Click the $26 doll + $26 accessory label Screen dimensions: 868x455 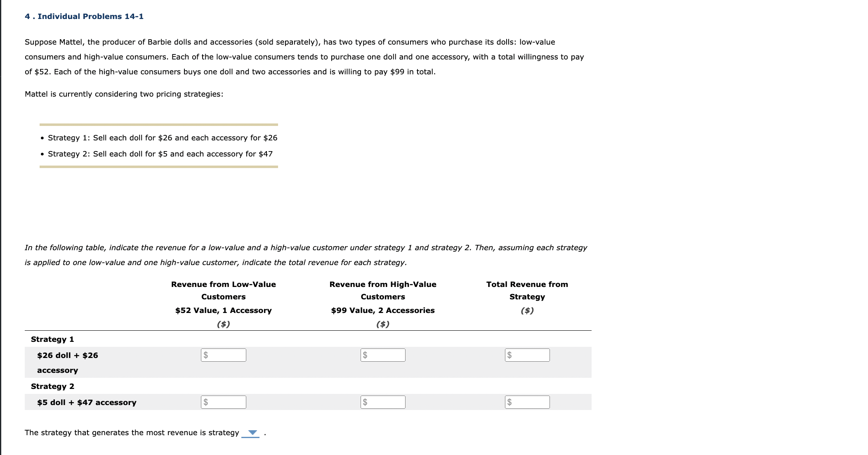point(67,362)
